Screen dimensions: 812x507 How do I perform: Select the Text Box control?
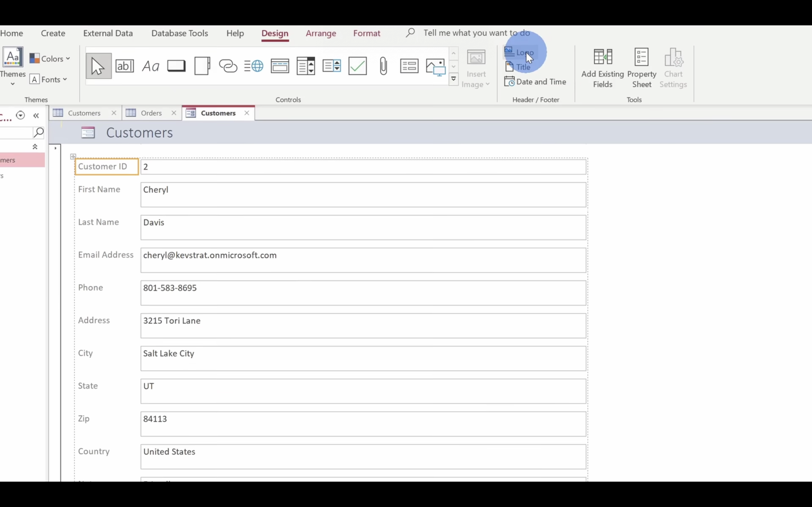coord(125,66)
